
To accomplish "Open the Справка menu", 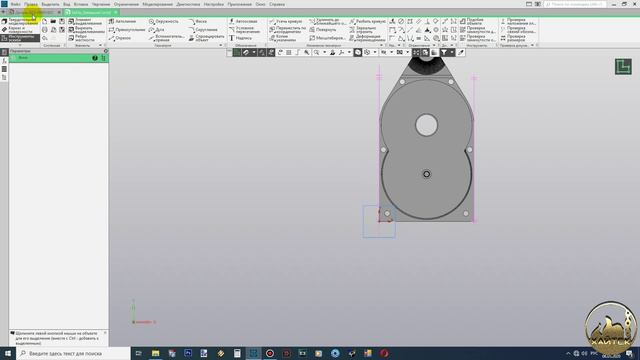I will [277, 4].
